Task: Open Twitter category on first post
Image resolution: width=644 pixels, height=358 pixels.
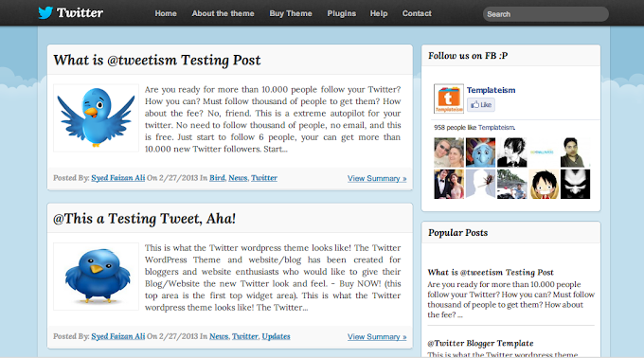Action: pyautogui.click(x=264, y=178)
